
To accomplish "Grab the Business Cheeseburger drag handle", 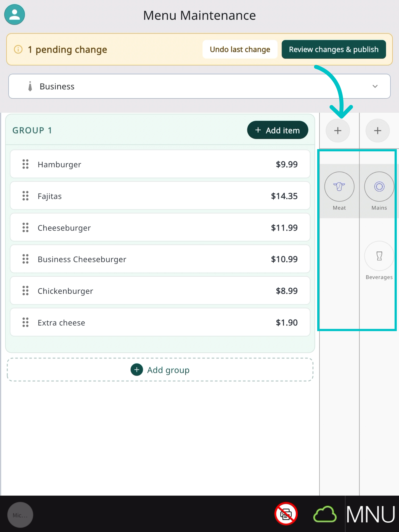I will [x=25, y=259].
